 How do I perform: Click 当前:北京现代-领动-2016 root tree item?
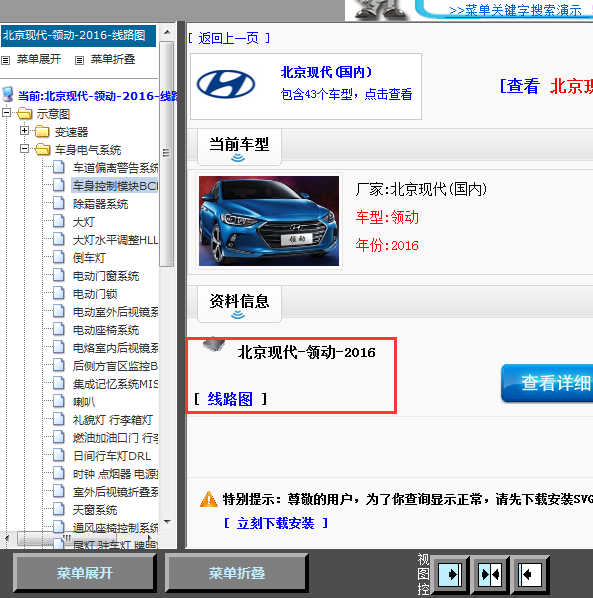(x=98, y=96)
